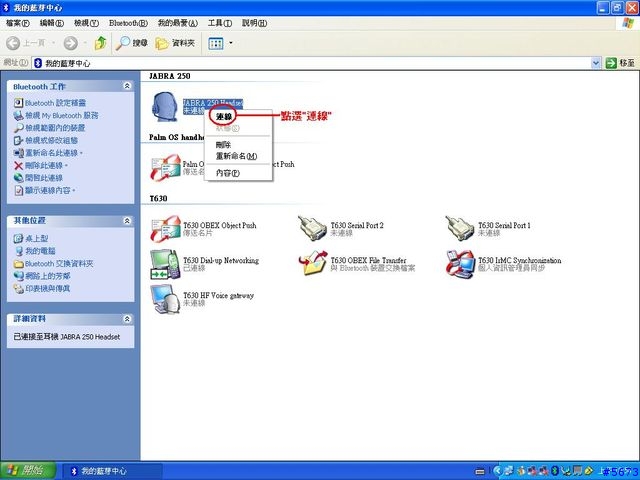Click the Go (移至) button
The height and width of the screenshot is (480, 640).
pos(620,63)
